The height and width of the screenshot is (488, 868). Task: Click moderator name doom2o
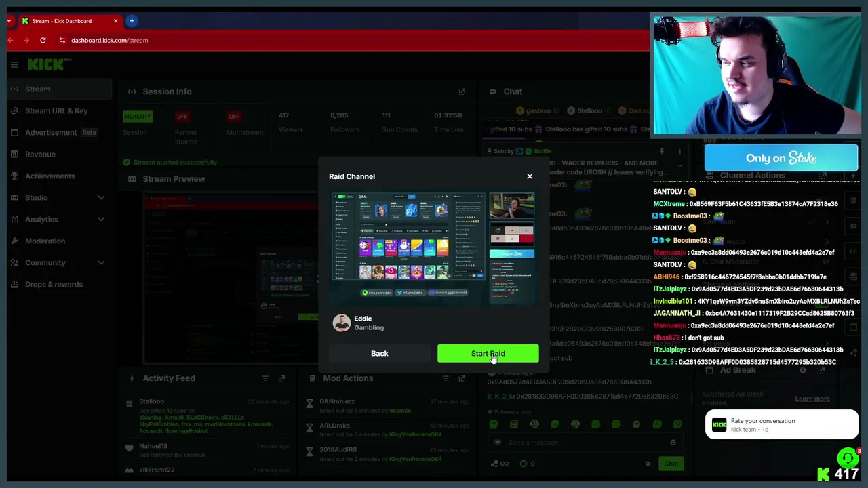400,411
